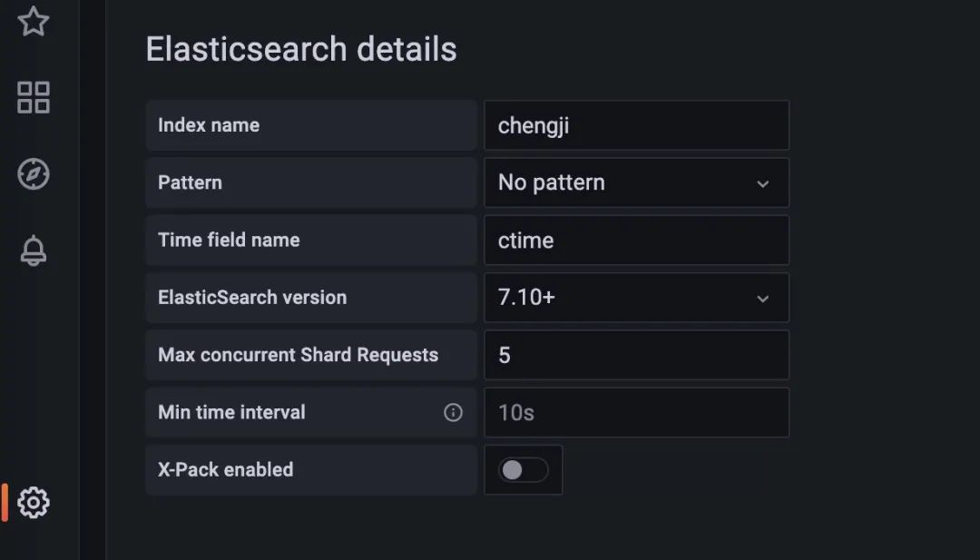Click the Index name input field
The width and height of the screenshot is (980, 560).
[x=636, y=125]
